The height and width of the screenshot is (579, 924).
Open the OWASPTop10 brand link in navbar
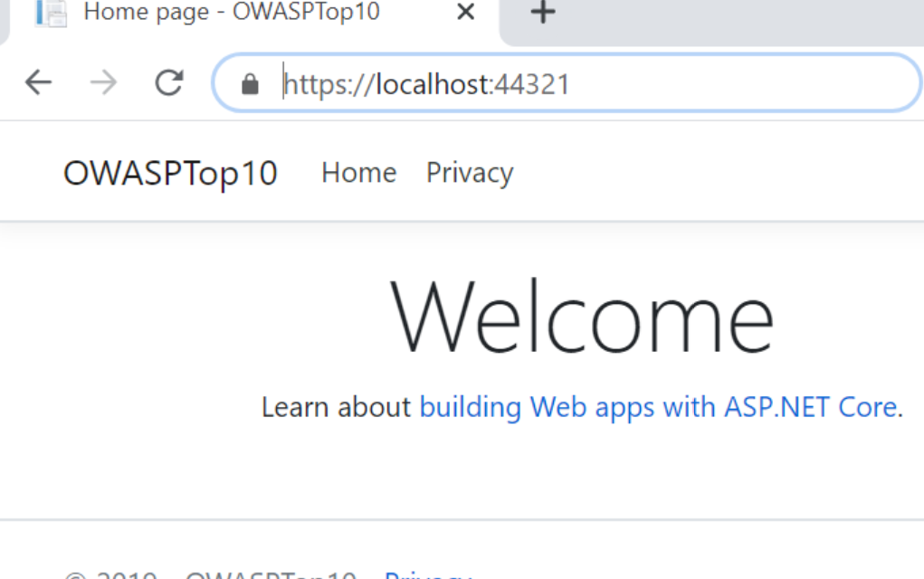170,173
